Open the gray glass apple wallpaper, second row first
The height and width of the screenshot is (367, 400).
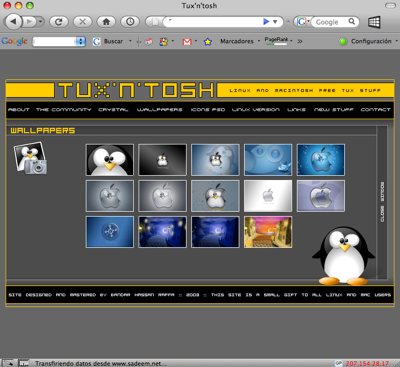point(110,196)
